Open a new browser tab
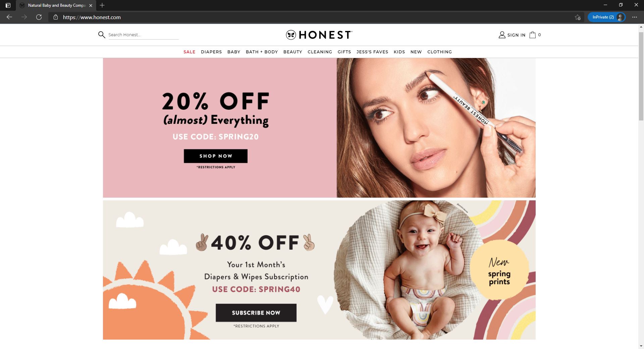The image size is (644, 349). (x=102, y=5)
